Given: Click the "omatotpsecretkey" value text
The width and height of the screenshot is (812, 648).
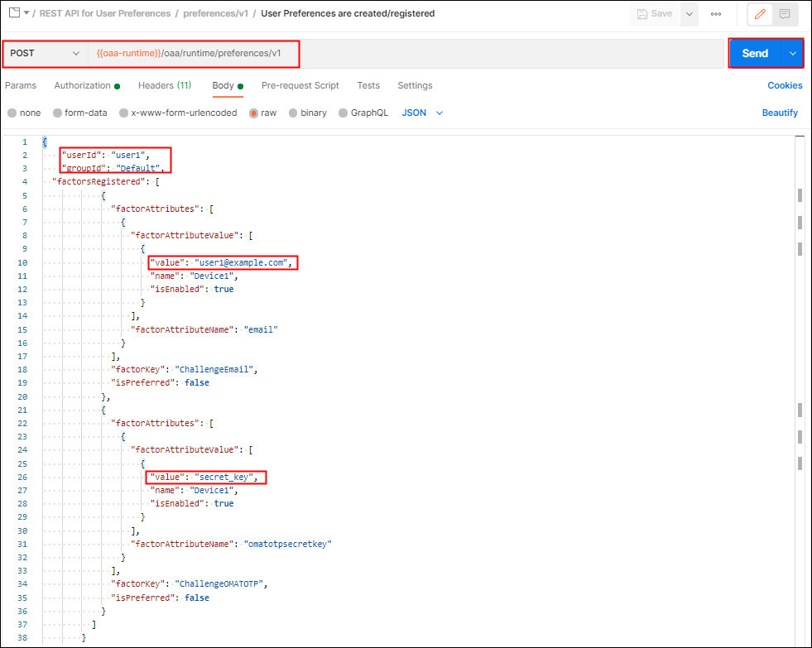Looking at the screenshot, I should tap(288, 544).
